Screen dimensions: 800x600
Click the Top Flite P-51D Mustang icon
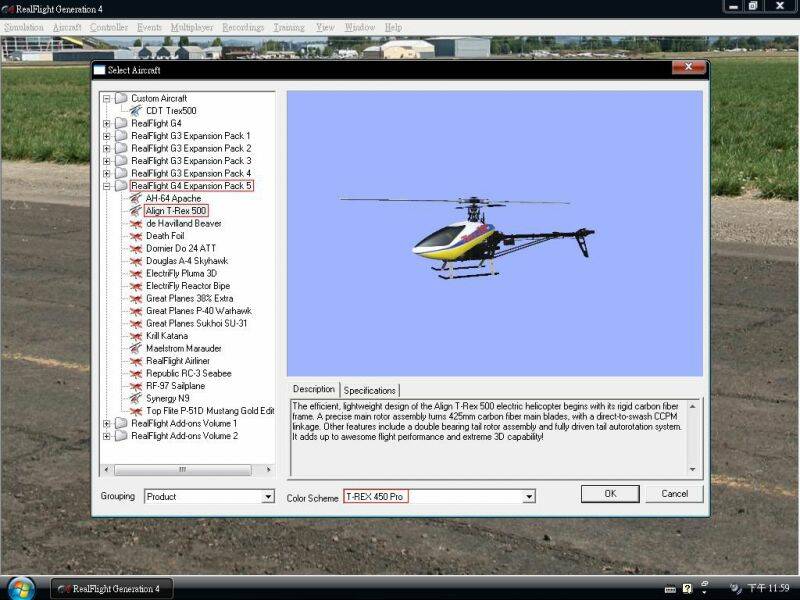coord(136,411)
